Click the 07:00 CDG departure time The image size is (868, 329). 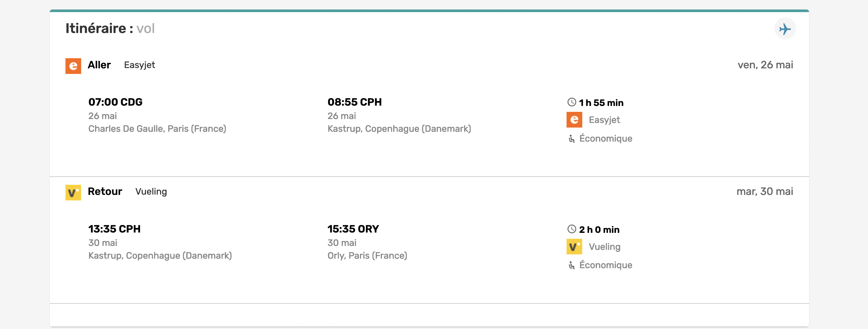[x=115, y=102]
